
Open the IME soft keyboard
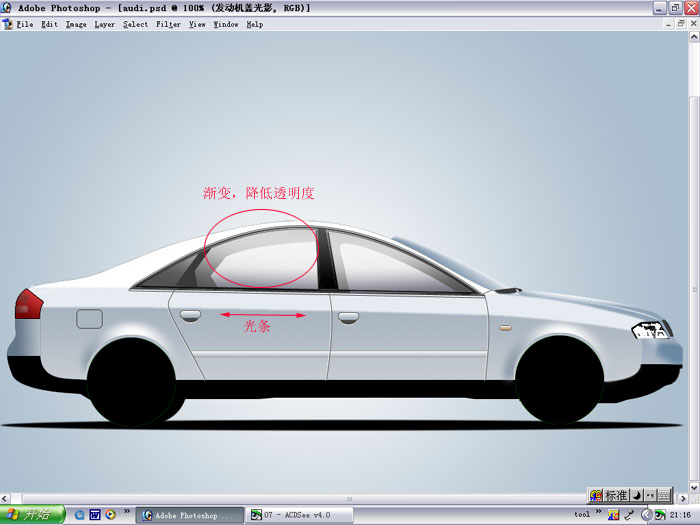coord(664,495)
